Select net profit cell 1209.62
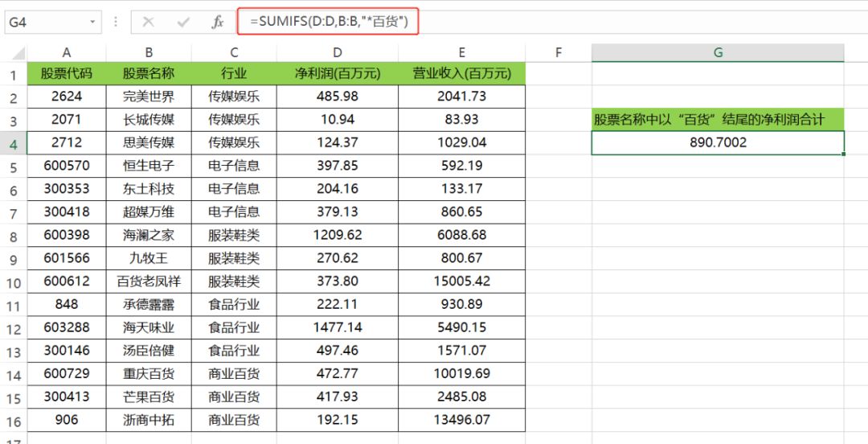The width and height of the screenshot is (868, 444). click(x=338, y=235)
